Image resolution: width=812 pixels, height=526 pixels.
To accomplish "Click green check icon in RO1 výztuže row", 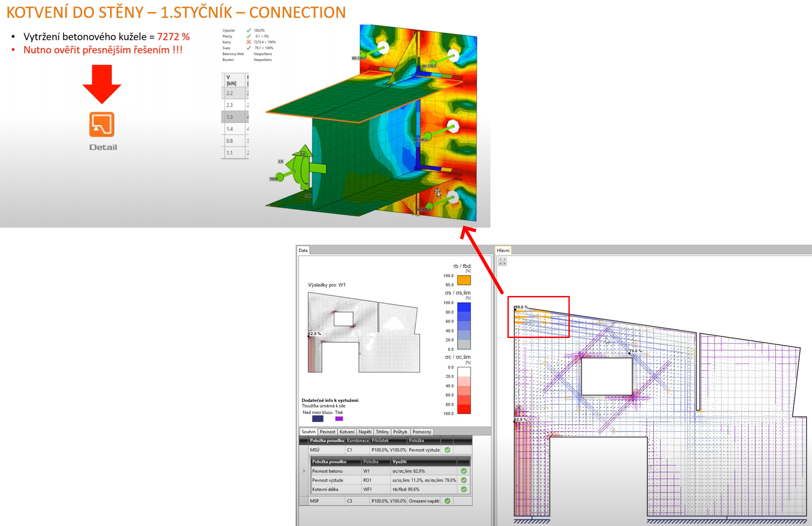I will [464, 480].
